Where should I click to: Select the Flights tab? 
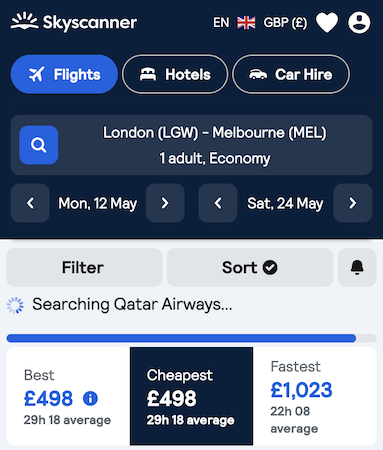click(x=64, y=74)
